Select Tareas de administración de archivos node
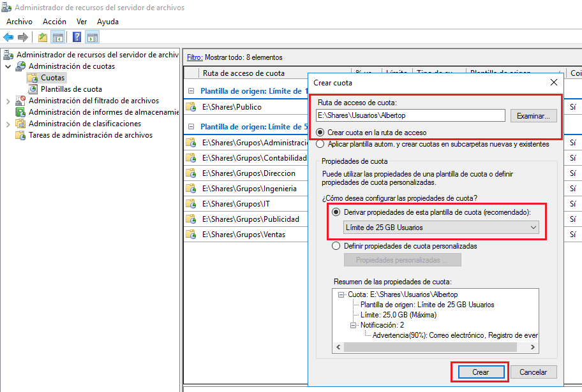This screenshot has height=392, width=582. click(x=90, y=135)
